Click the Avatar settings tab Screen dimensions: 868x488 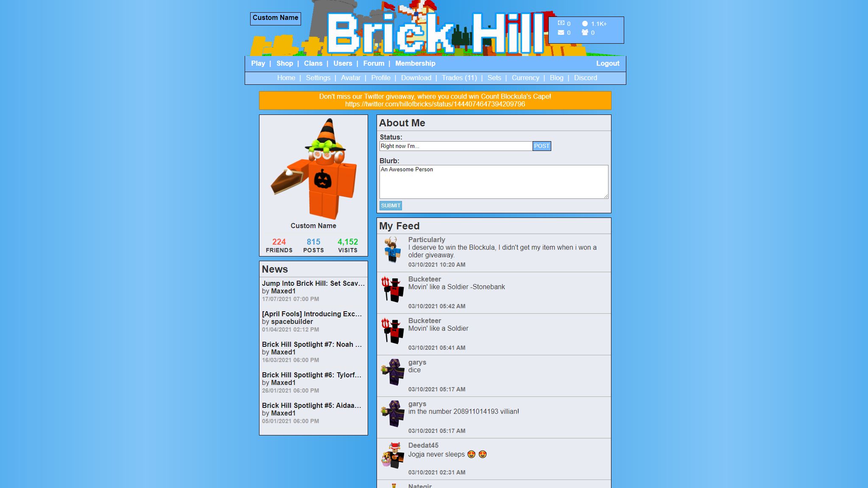coord(351,78)
